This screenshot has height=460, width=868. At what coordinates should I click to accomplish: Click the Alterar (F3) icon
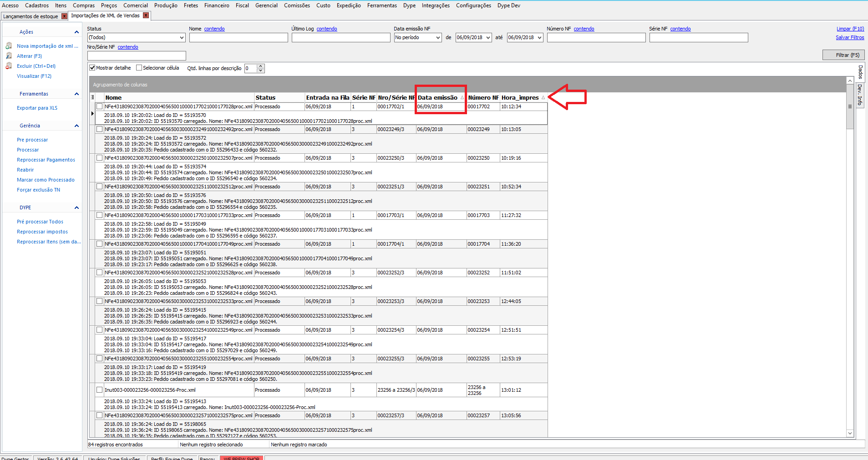click(9, 56)
